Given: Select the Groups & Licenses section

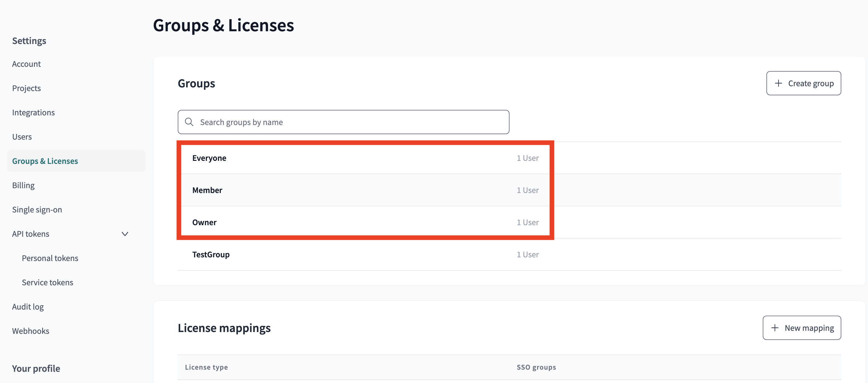Looking at the screenshot, I should (x=45, y=161).
